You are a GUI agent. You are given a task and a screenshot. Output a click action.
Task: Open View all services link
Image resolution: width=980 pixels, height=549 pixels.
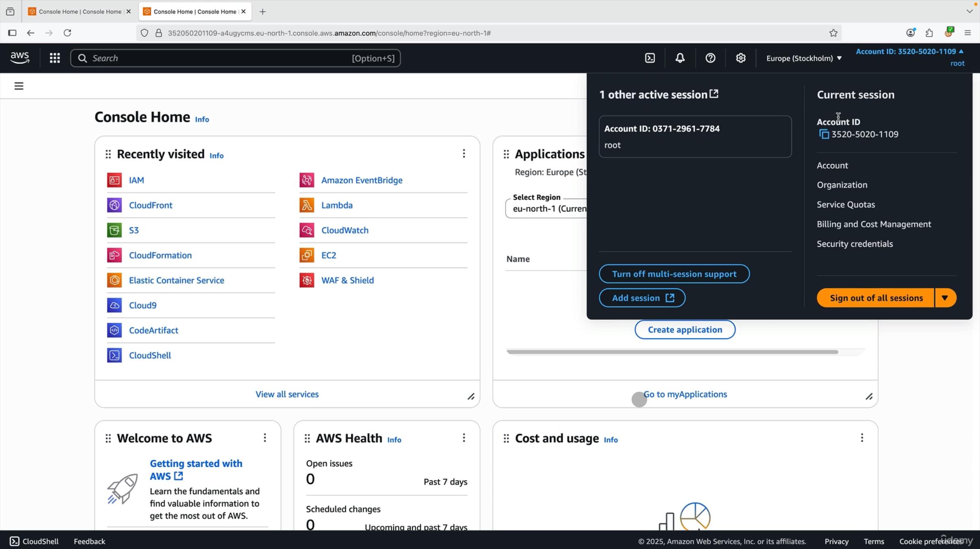287,394
